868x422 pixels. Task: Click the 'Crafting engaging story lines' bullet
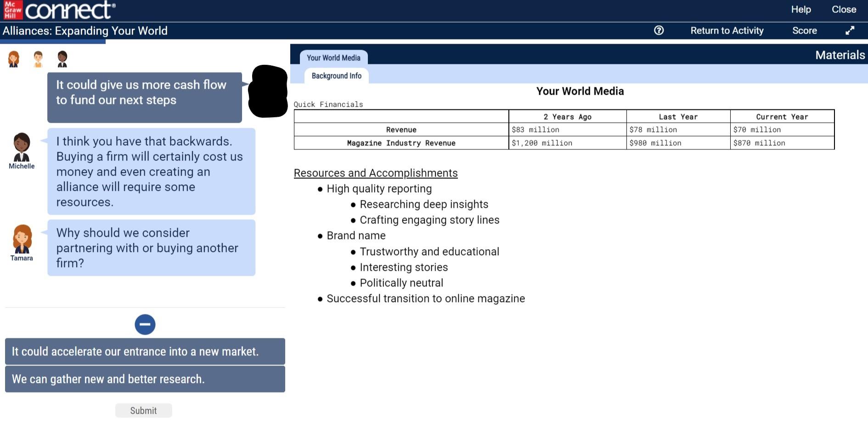coord(429,220)
